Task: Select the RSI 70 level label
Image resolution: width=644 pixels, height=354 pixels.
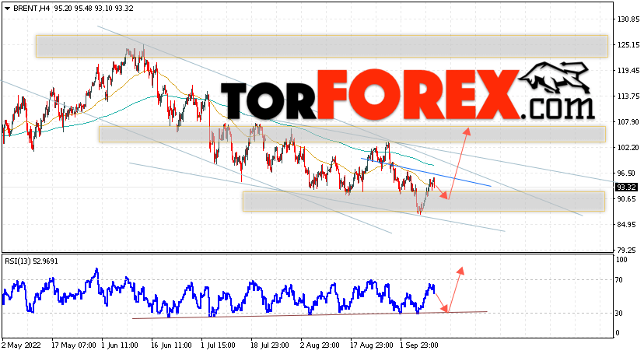Action: [619, 279]
